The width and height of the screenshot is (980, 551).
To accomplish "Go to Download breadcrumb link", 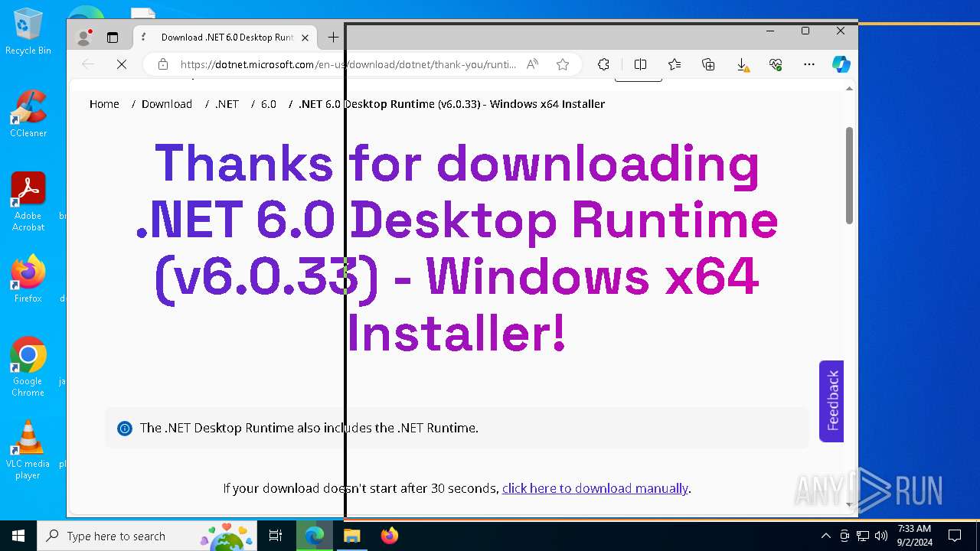I will [167, 104].
